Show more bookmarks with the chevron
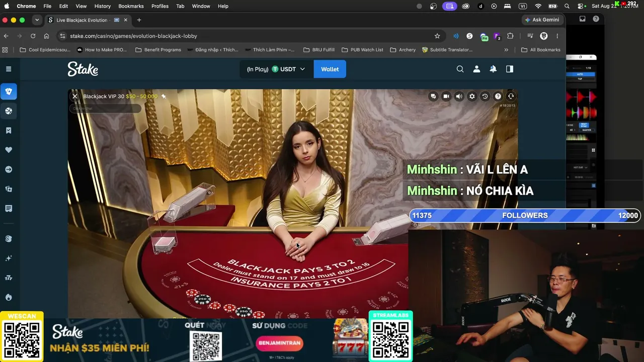This screenshot has width=644, height=362. click(x=506, y=50)
